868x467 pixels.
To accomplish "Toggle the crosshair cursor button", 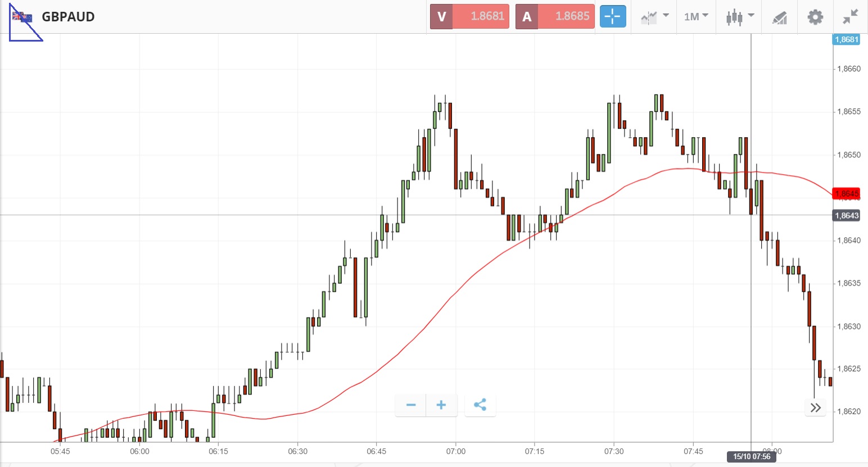I will click(x=612, y=17).
